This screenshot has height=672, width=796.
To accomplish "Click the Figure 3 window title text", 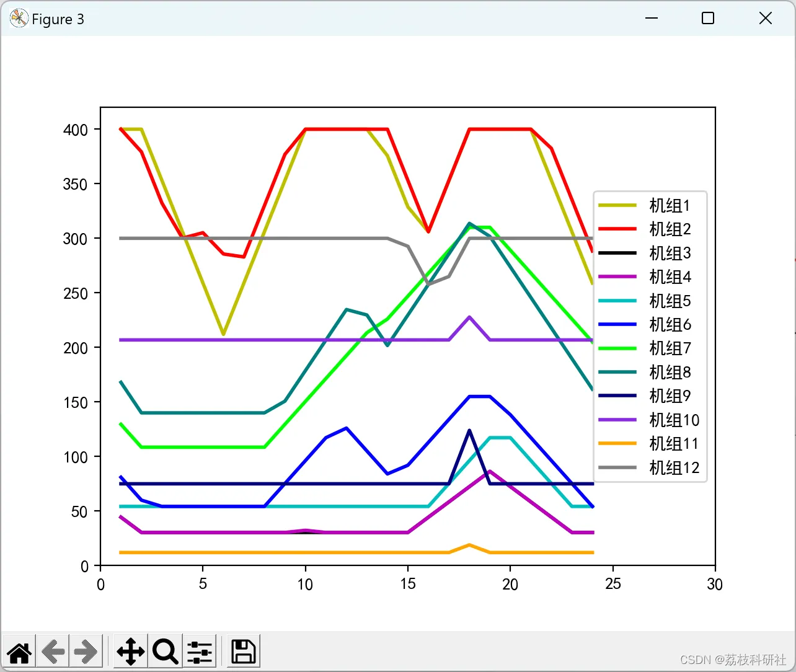I will 58,19.
